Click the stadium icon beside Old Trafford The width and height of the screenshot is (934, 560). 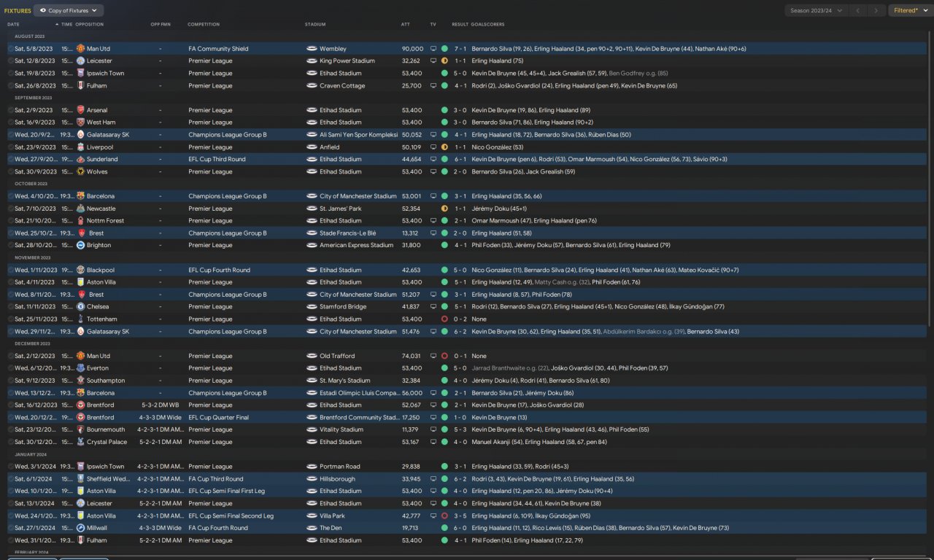312,356
